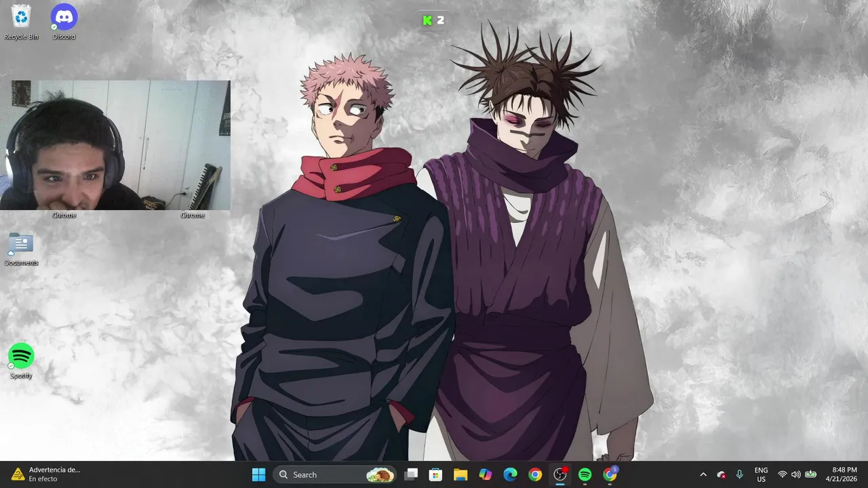Viewport: 868px width, 488px height.
Task: Open Chrome with profile badge in taskbar
Action: pos(610,474)
